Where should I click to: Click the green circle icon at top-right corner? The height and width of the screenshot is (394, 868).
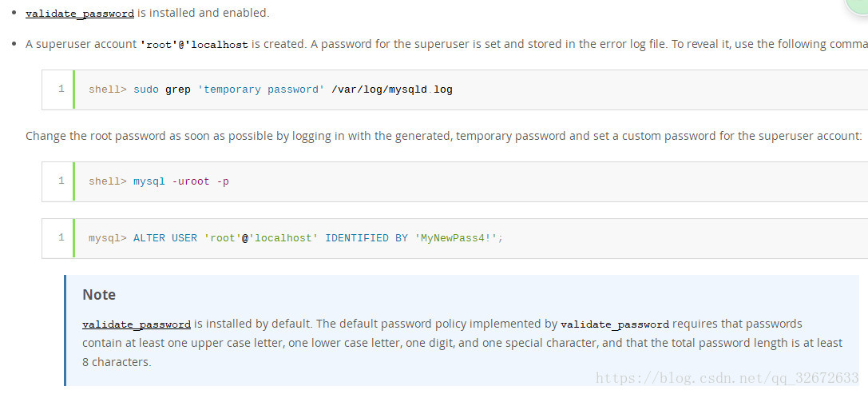click(x=858, y=8)
